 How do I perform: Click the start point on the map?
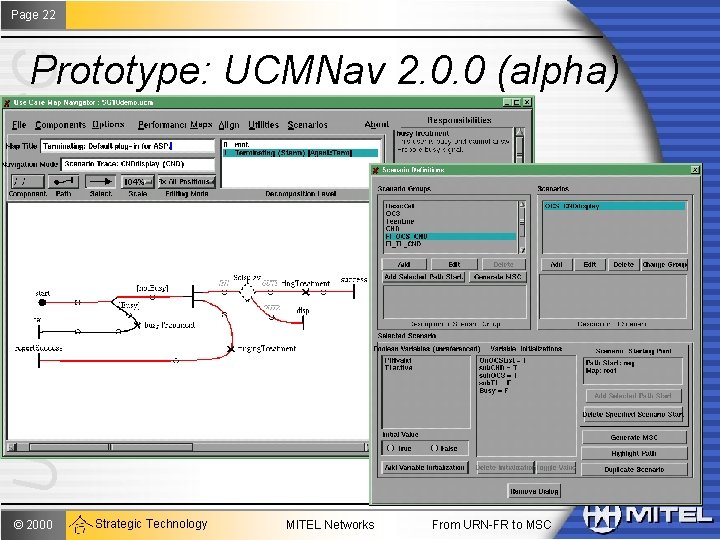[x=42, y=302]
